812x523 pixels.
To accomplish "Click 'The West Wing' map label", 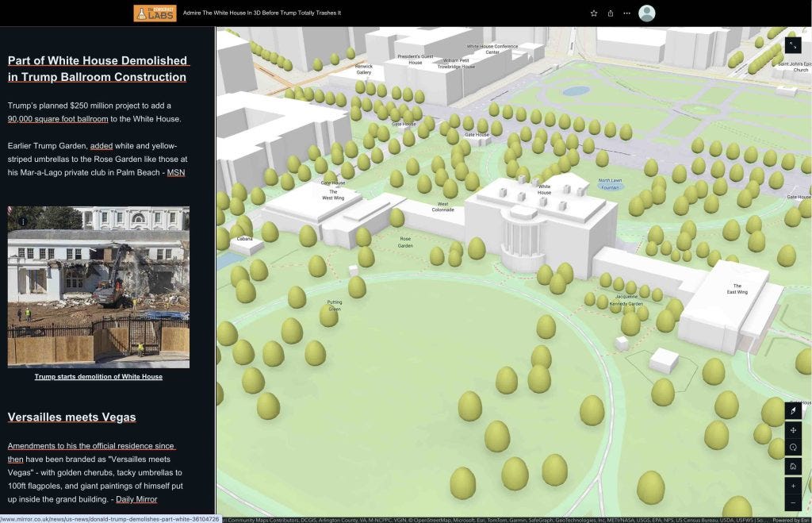I will click(333, 195).
